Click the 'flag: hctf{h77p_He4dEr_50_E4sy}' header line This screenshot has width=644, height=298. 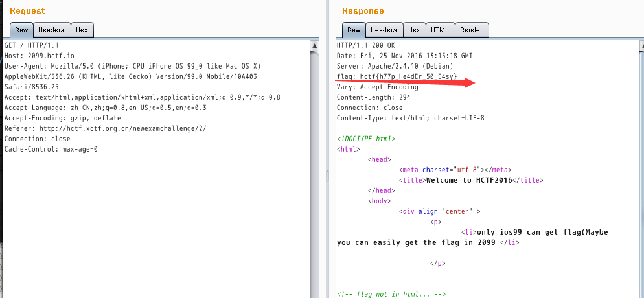tap(397, 76)
